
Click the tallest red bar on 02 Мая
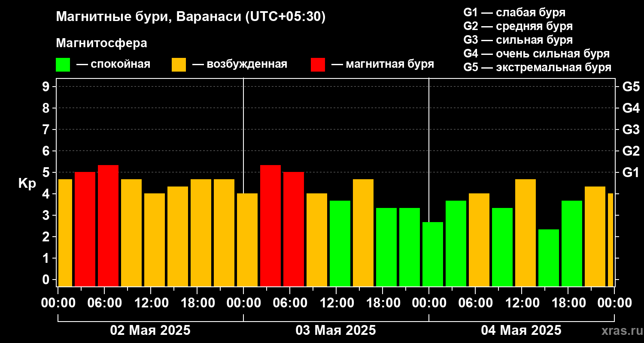(108, 226)
